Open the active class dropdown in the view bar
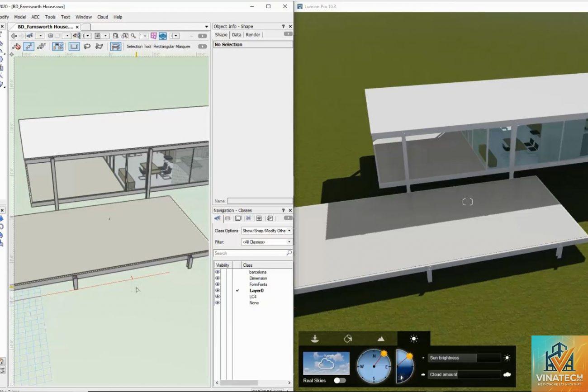The height and width of the screenshot is (392, 588). click(x=40, y=36)
